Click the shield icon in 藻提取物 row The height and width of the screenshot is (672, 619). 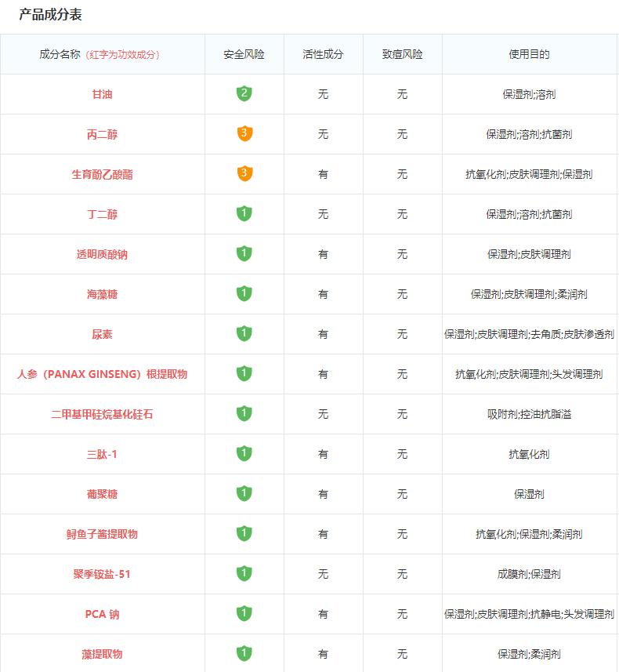pyautogui.click(x=244, y=654)
